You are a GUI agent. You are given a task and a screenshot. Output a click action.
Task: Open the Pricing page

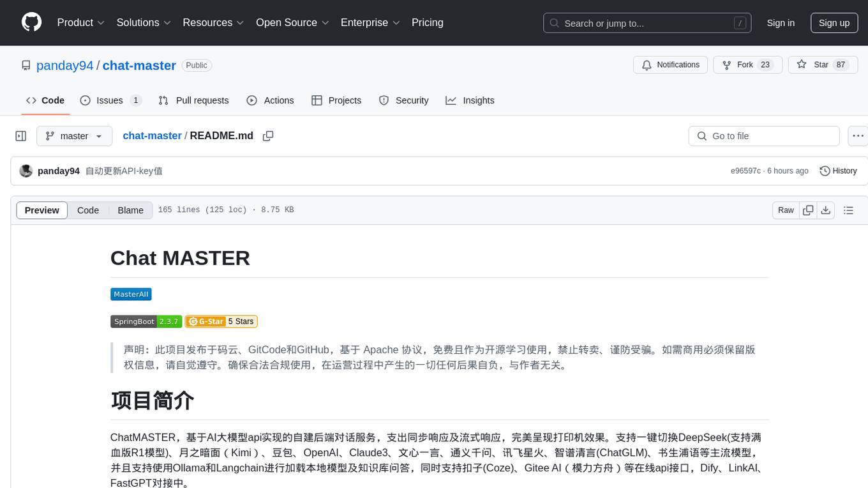click(428, 22)
